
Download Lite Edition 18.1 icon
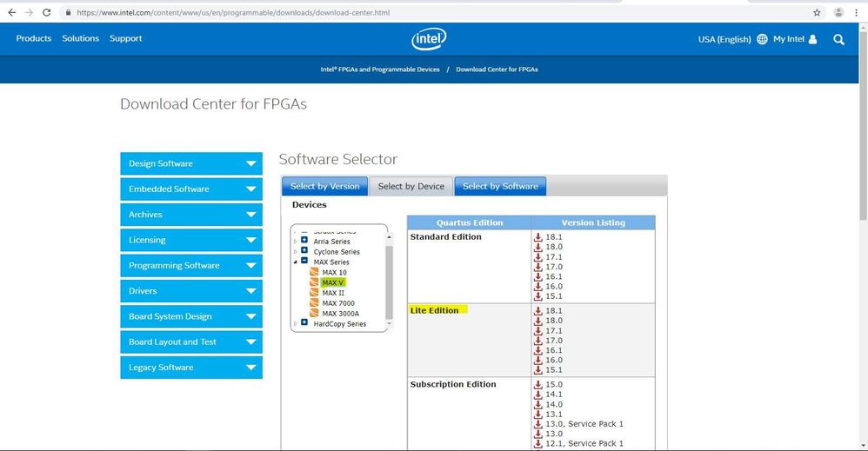click(x=538, y=311)
